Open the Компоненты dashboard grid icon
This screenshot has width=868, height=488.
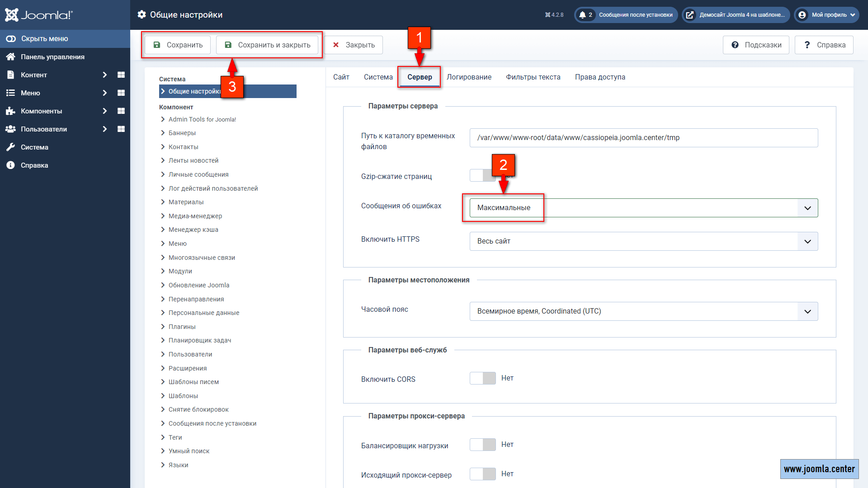point(121,111)
